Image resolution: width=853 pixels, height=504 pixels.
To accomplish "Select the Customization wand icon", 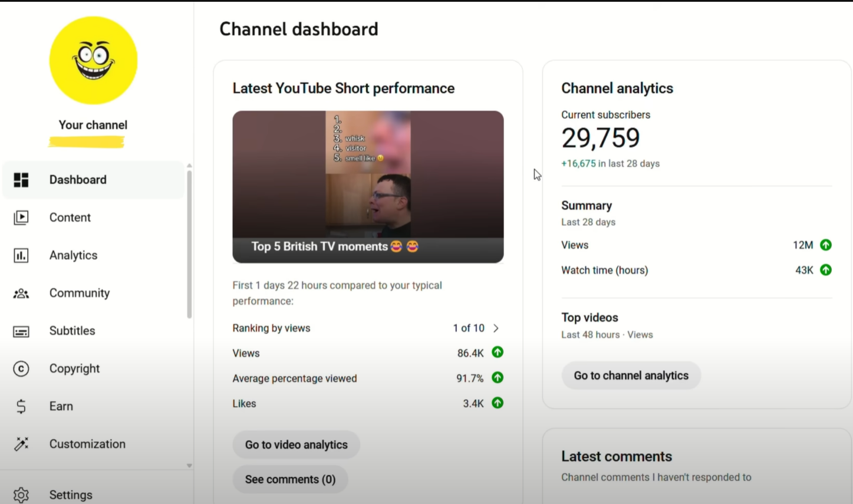I will click(x=21, y=444).
